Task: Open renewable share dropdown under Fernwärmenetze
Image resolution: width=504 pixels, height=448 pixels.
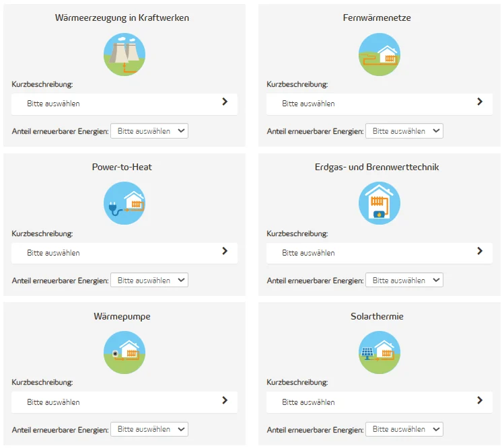Action: 404,131
